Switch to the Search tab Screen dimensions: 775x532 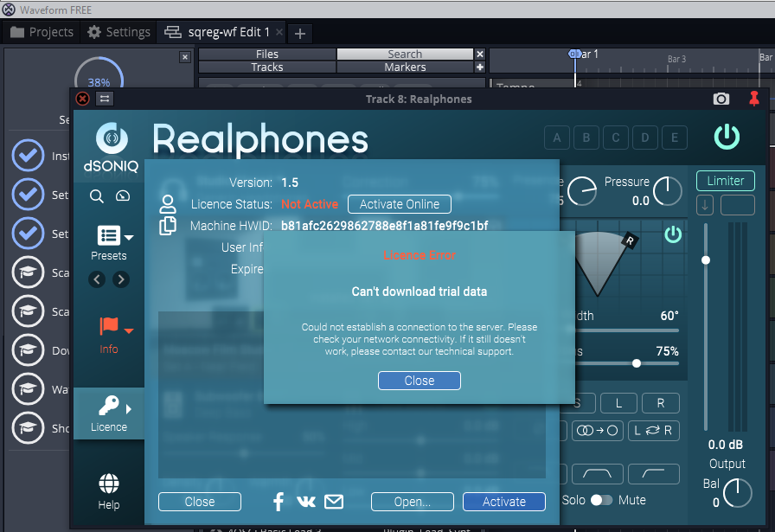[405, 54]
